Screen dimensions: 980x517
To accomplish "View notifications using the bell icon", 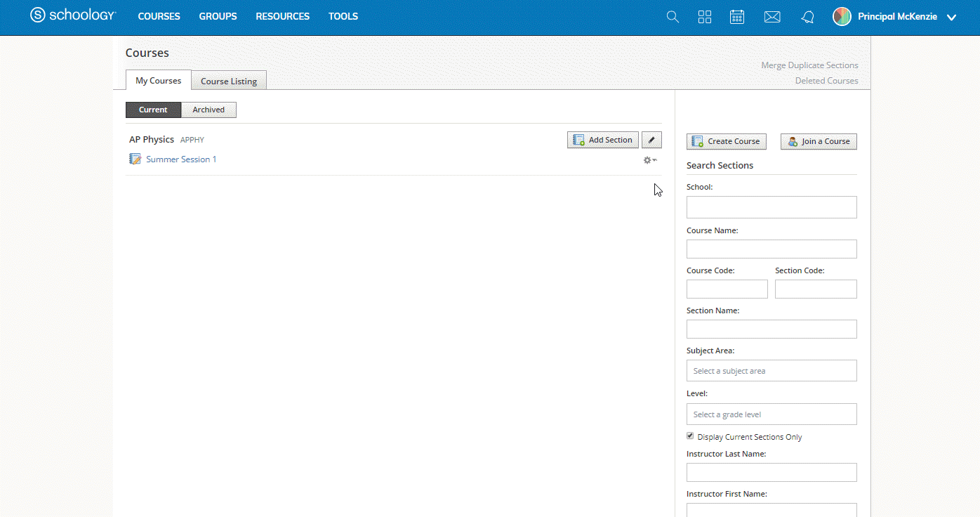I will click(807, 16).
